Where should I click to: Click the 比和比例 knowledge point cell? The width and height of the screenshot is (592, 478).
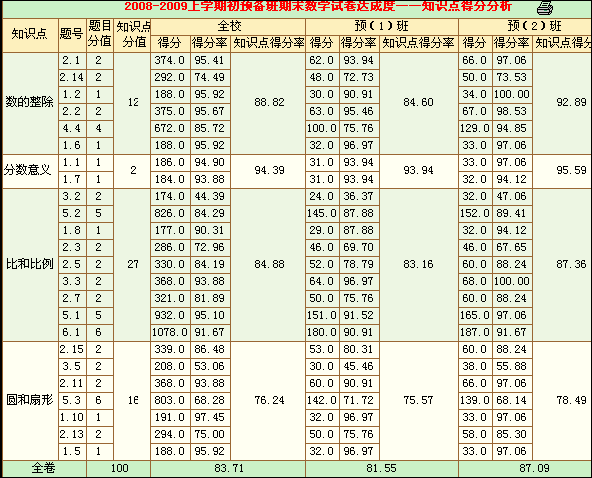point(30,264)
